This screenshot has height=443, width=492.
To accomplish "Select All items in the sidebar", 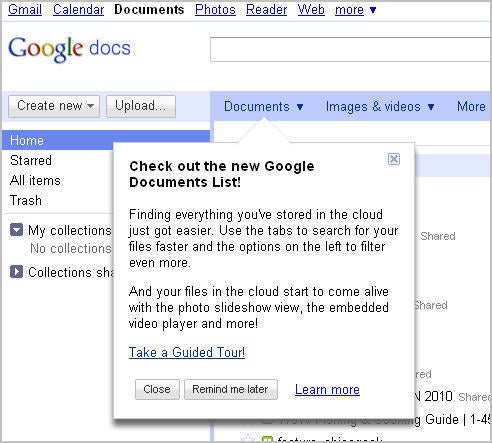I will click(35, 180).
